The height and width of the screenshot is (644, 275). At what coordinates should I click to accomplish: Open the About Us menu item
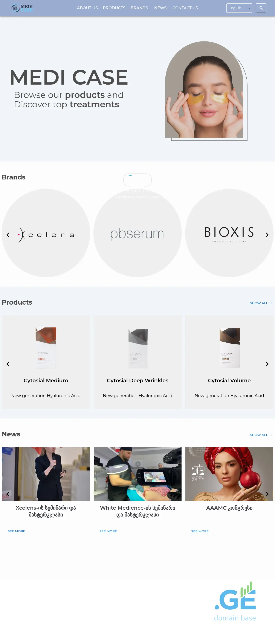[x=87, y=8]
